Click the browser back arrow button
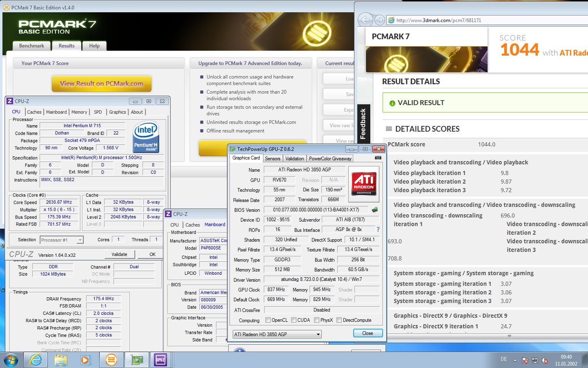588x368 pixels. (x=365, y=20)
